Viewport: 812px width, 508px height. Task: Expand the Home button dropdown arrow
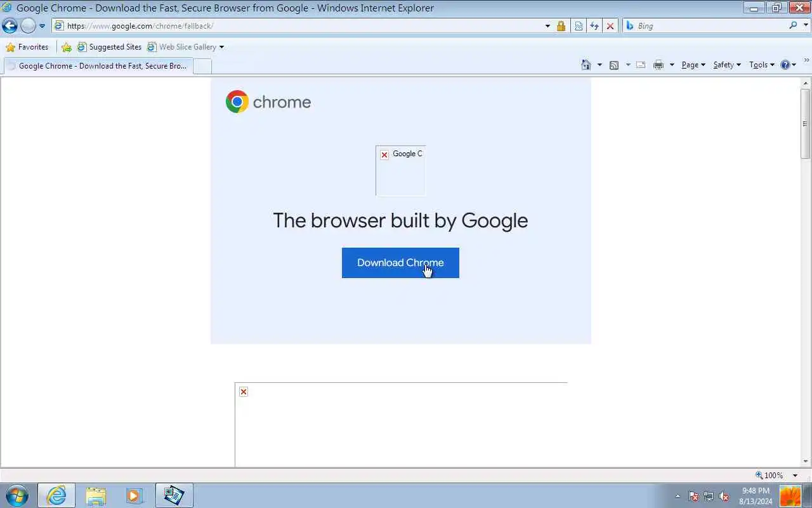[x=599, y=65]
